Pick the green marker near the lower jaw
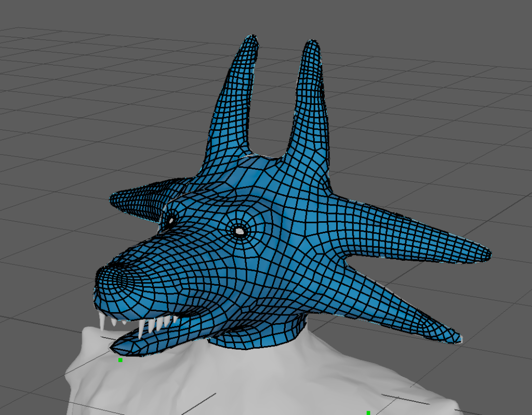The width and height of the screenshot is (532, 415). (120, 360)
